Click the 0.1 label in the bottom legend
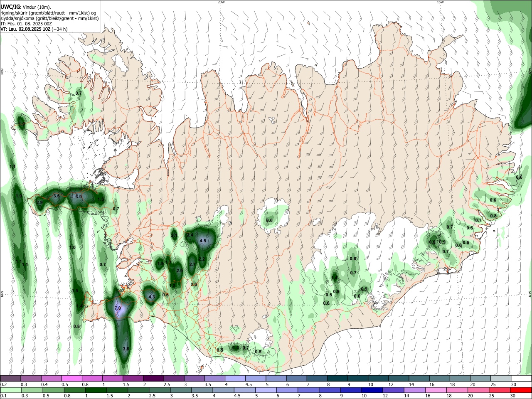The width and height of the screenshot is (532, 399). point(3,396)
